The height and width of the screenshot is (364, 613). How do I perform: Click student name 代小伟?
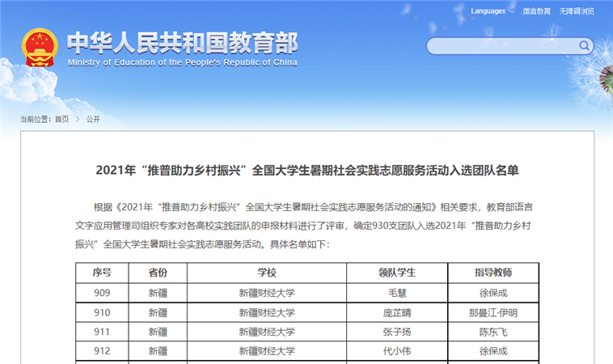click(x=397, y=351)
